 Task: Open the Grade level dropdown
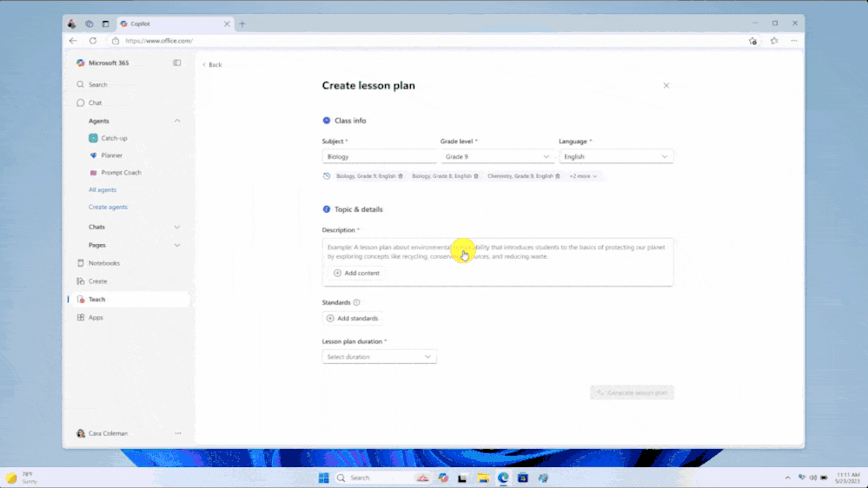click(496, 156)
